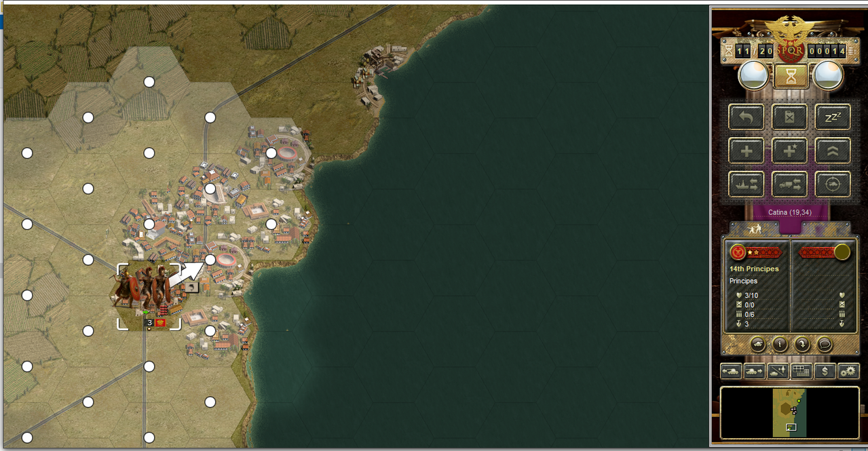This screenshot has height=451, width=868.
Task: End the turn with the hourglass button
Action: coord(791,76)
